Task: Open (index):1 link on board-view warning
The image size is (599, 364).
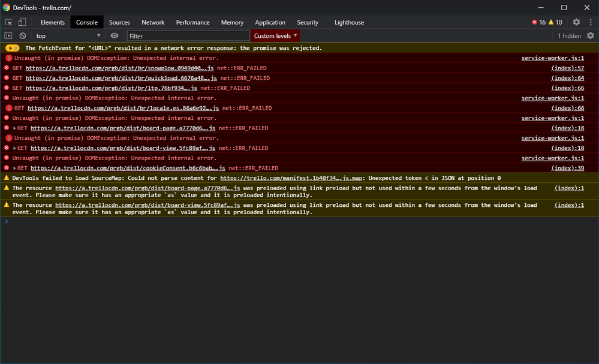Action: point(569,205)
